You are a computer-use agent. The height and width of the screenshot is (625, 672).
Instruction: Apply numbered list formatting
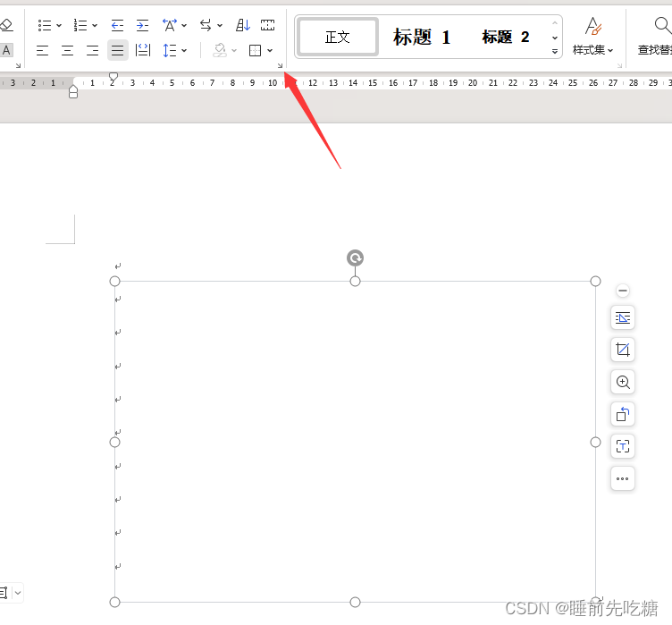80,25
